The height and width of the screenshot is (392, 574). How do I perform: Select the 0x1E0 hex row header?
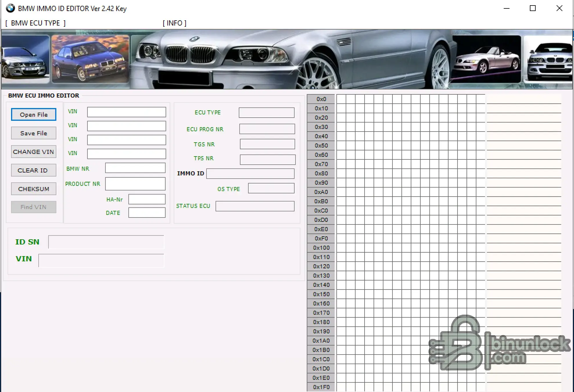point(321,378)
